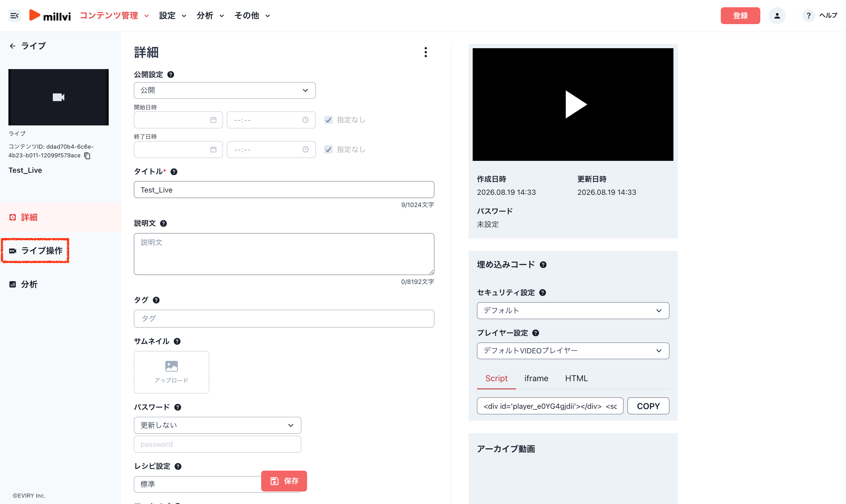Click the 開始日時 date input
The height and width of the screenshot is (504, 846).
(x=178, y=120)
